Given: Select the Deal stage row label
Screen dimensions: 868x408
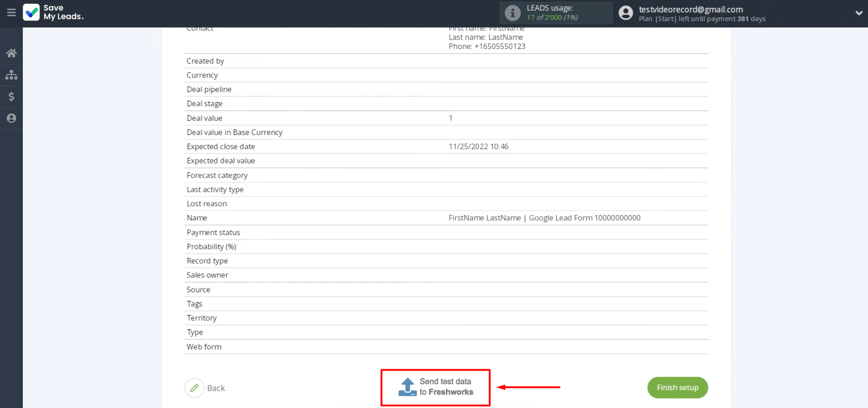Looking at the screenshot, I should (x=204, y=104).
